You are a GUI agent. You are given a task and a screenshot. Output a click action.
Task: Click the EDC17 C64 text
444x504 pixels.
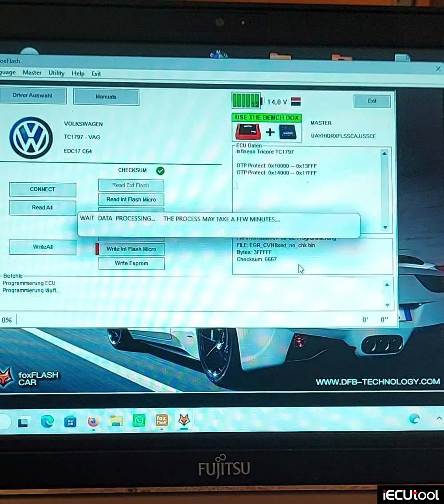pos(78,151)
